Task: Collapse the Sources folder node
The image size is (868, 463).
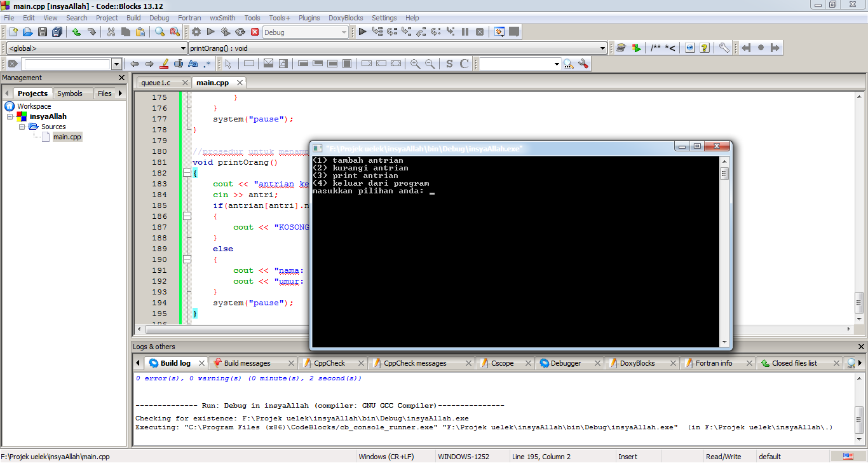Action: click(x=22, y=127)
